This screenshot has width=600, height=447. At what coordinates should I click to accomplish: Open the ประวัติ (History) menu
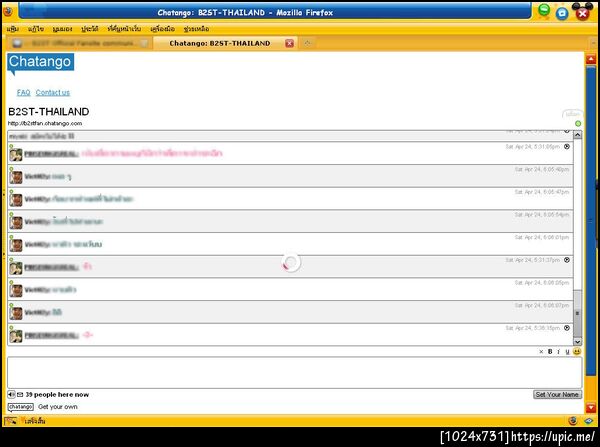tap(90, 29)
